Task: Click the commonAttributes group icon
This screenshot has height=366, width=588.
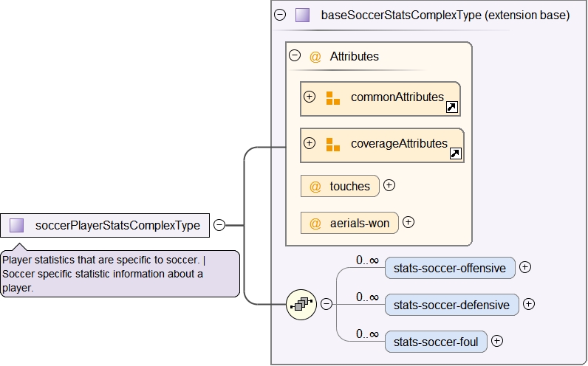Action: (332, 97)
